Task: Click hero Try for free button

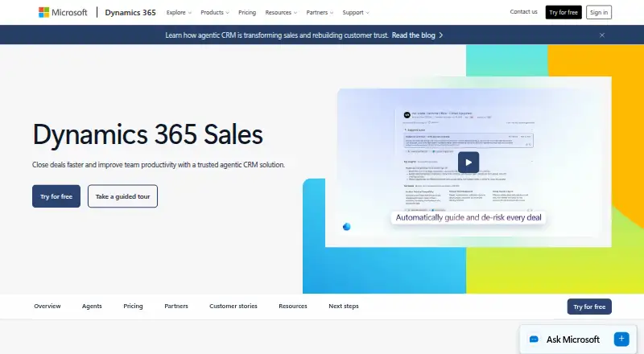Action: [56, 196]
